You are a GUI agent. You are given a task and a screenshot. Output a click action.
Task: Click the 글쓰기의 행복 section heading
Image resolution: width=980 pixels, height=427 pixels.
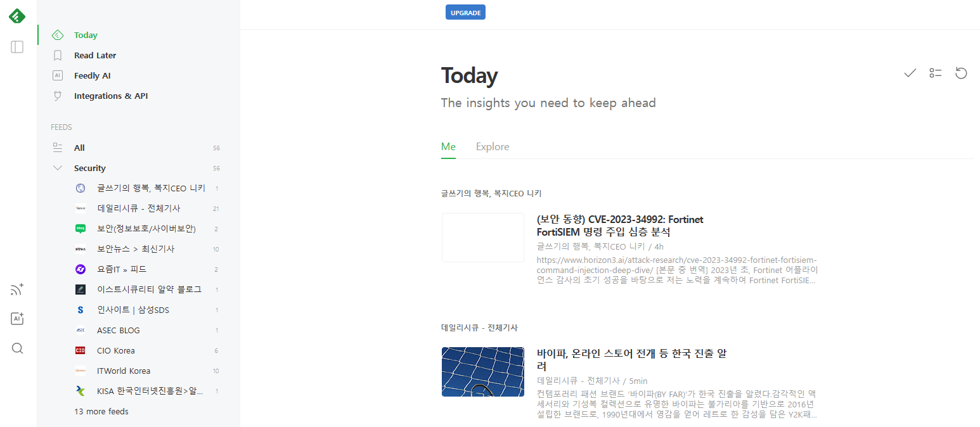tap(491, 193)
